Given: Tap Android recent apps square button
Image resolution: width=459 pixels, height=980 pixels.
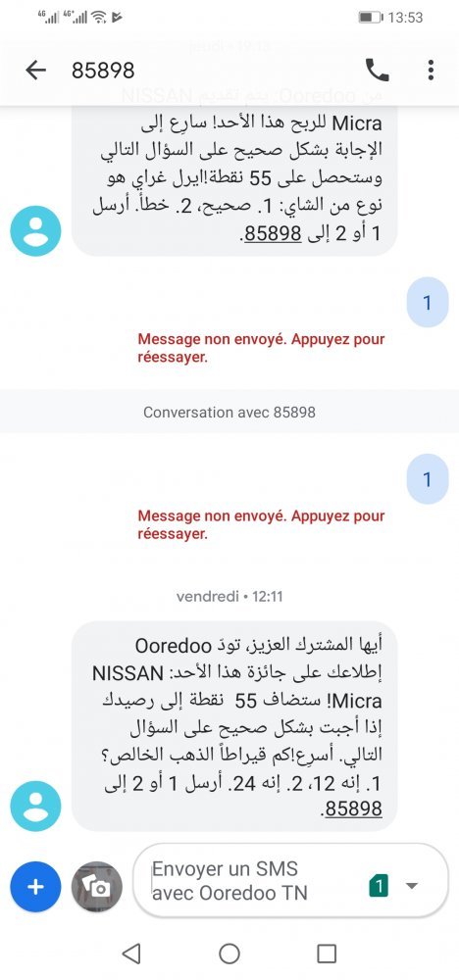Looking at the screenshot, I should 327,954.
